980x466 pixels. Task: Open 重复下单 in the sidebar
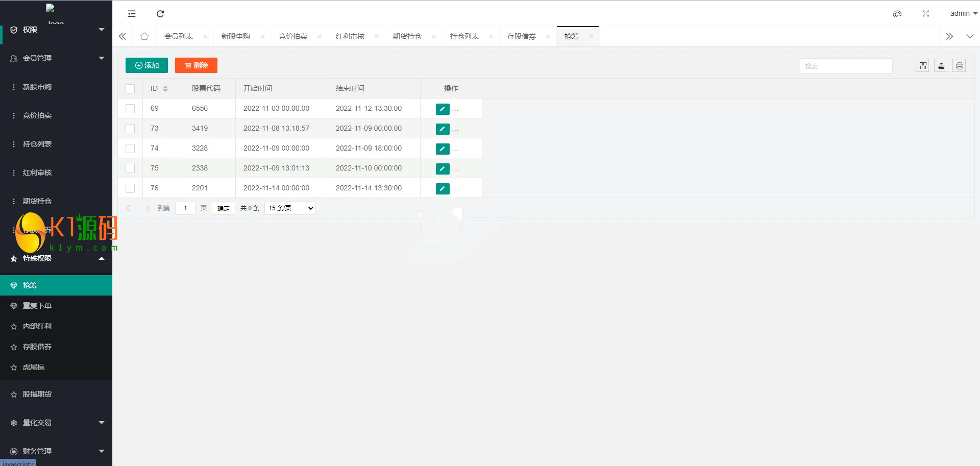(x=37, y=306)
